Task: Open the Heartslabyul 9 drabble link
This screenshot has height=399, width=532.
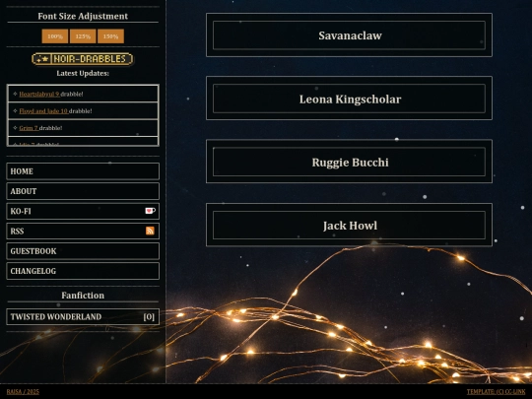Action: point(39,94)
